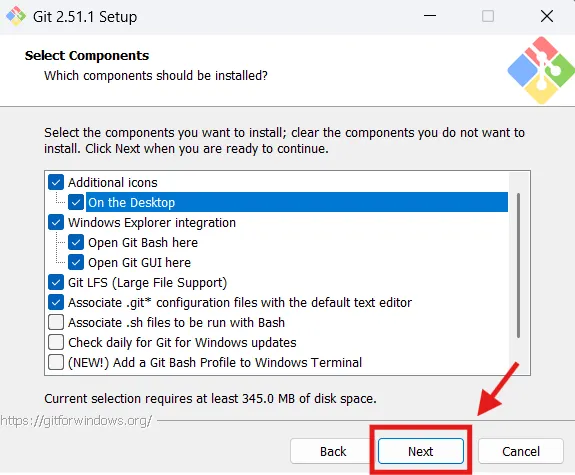The height and width of the screenshot is (475, 575).
Task: Click the components list vertical scrollbar
Action: point(518,266)
